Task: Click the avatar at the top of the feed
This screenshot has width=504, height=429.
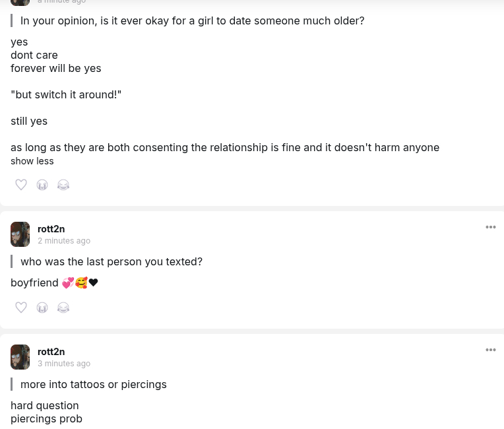Action: [x=20, y=2]
